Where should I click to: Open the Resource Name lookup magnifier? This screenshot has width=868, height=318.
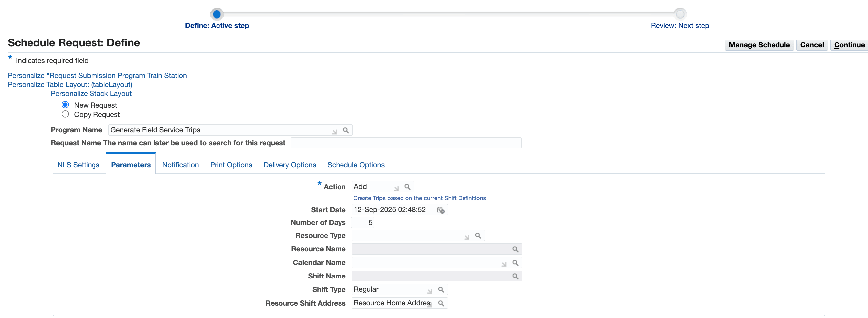[515, 249]
